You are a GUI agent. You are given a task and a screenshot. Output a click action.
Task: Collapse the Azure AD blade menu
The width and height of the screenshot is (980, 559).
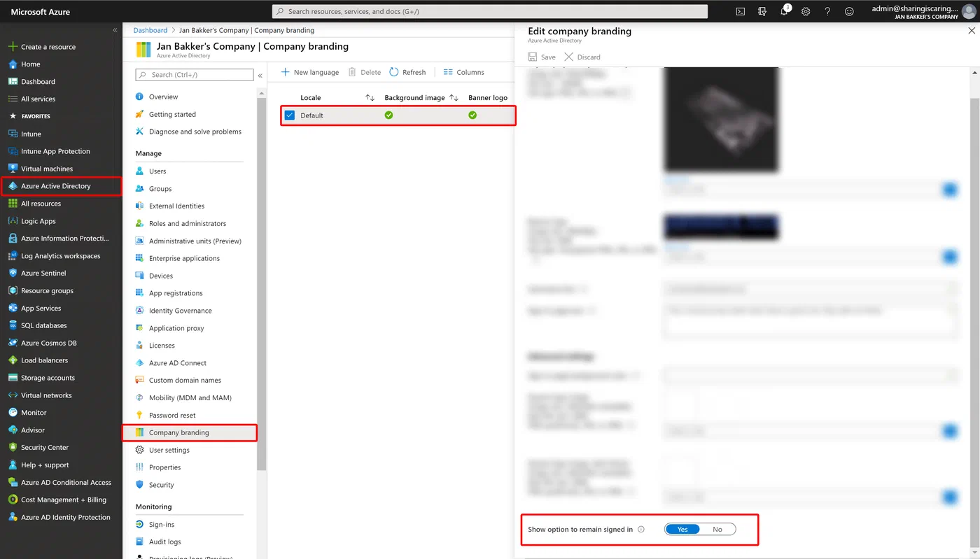(x=260, y=75)
